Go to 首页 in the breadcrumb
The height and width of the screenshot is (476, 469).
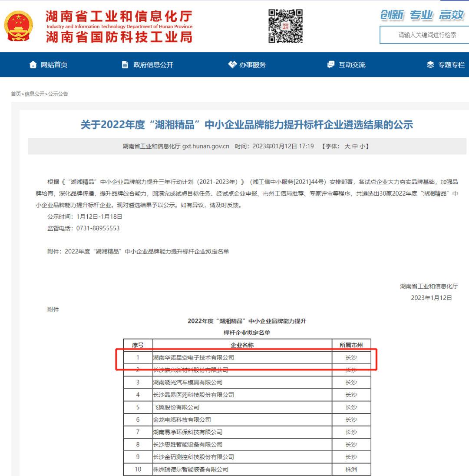tap(16, 94)
